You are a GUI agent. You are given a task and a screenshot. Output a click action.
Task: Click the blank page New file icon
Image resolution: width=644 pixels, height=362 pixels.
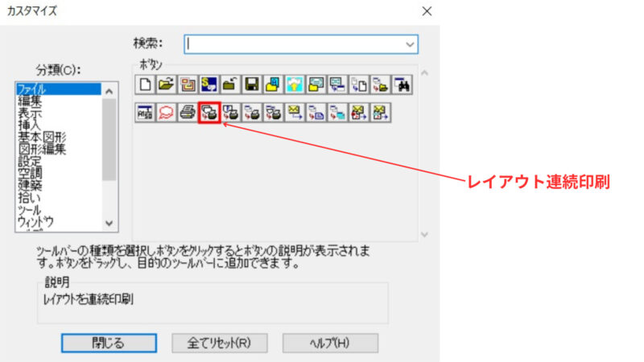click(145, 84)
